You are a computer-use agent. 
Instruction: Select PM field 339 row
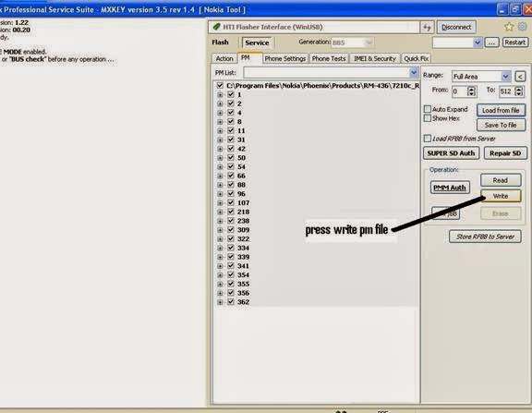pos(243,257)
